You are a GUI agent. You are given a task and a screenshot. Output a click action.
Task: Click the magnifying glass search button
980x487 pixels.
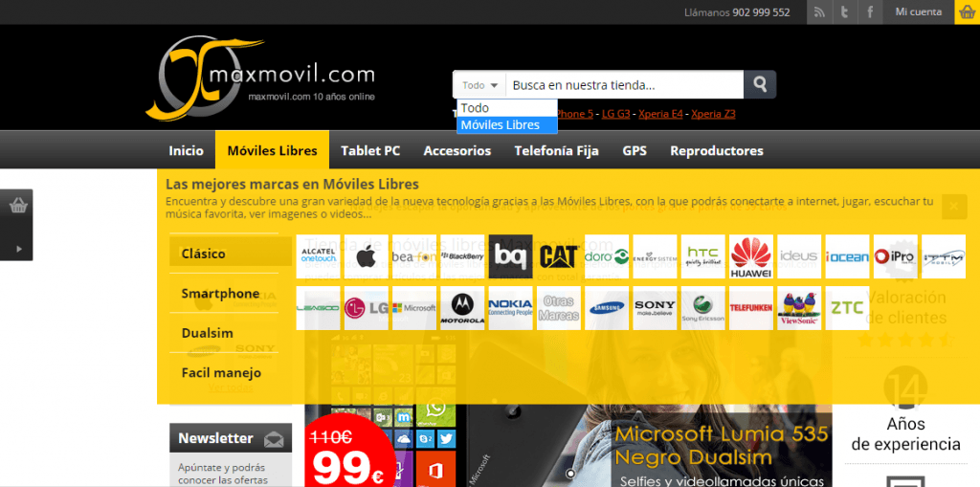[x=760, y=84]
